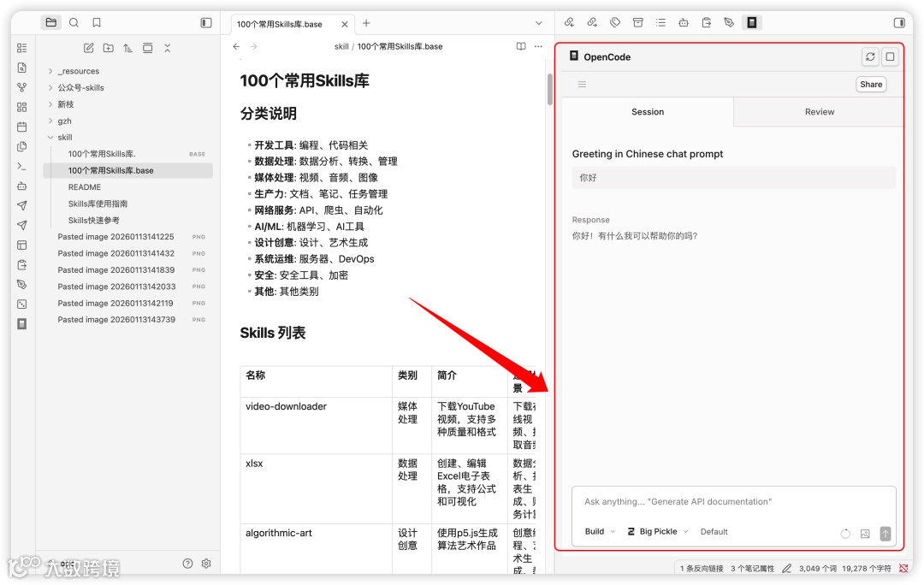924x585 pixels.
Task: Send the prompt with arrow button
Action: tap(885, 534)
